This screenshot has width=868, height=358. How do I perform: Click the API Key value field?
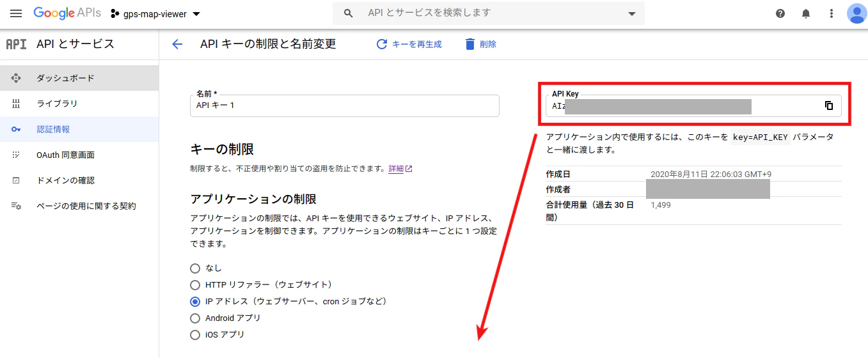click(693, 105)
